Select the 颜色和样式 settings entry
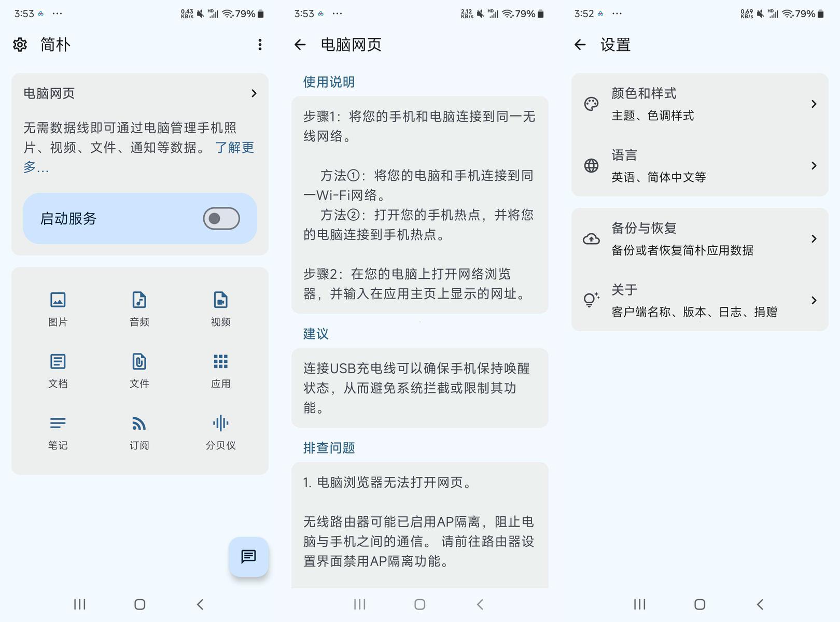 coord(699,104)
